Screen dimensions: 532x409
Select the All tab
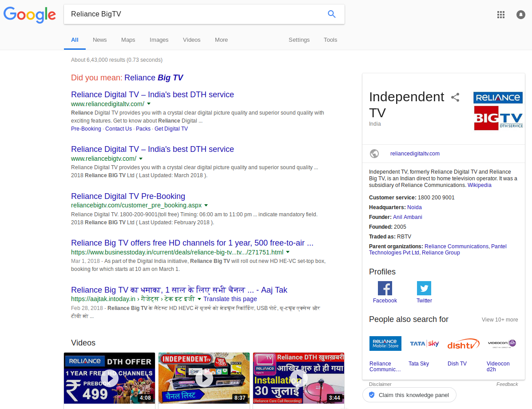[x=75, y=40]
